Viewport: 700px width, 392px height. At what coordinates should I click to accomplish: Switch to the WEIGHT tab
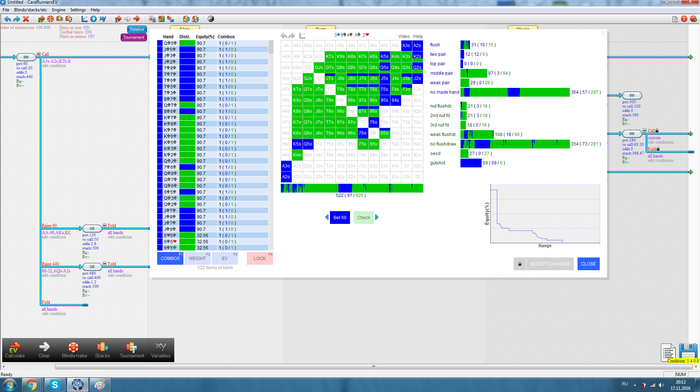[x=198, y=259]
